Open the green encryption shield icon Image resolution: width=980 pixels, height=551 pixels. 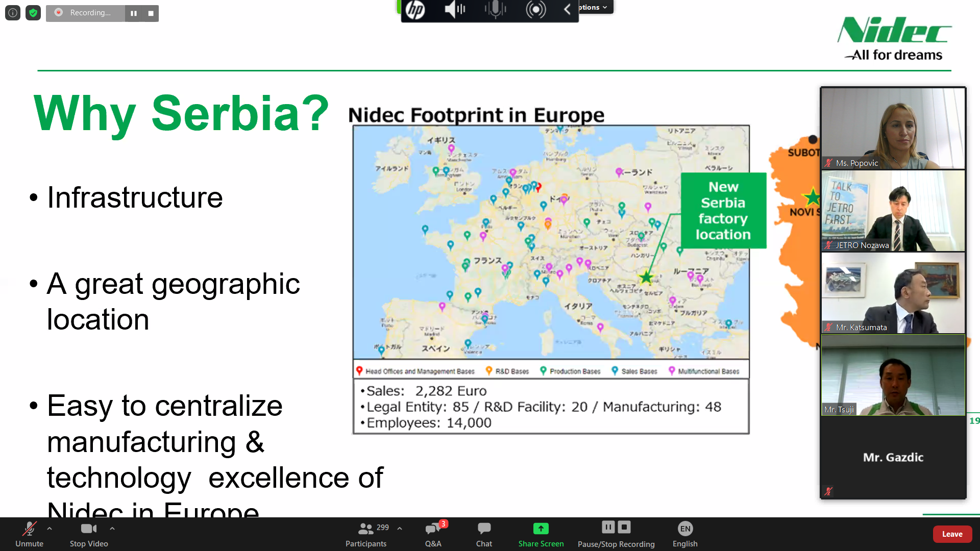(33, 13)
